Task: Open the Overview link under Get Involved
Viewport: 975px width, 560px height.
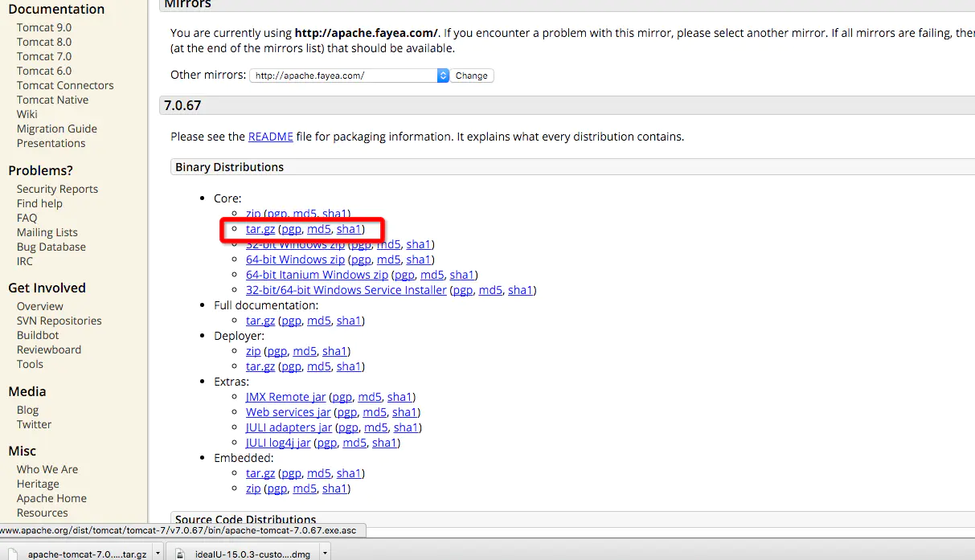Action: 40,306
